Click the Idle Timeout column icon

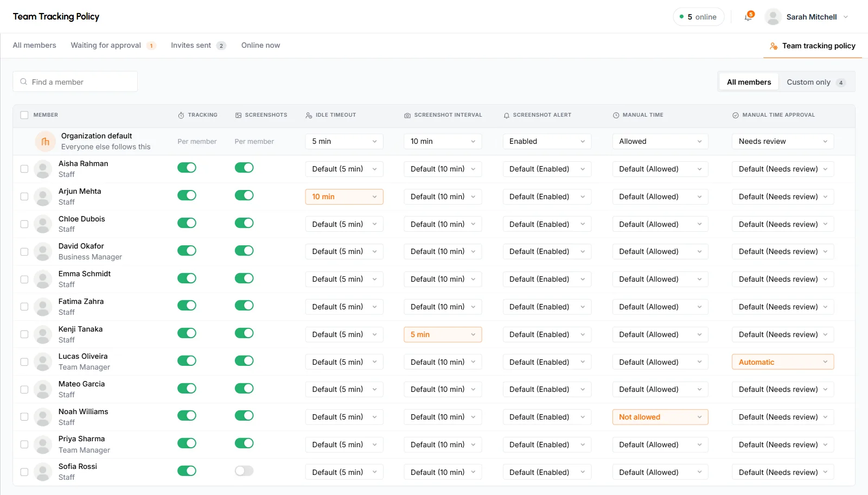309,115
